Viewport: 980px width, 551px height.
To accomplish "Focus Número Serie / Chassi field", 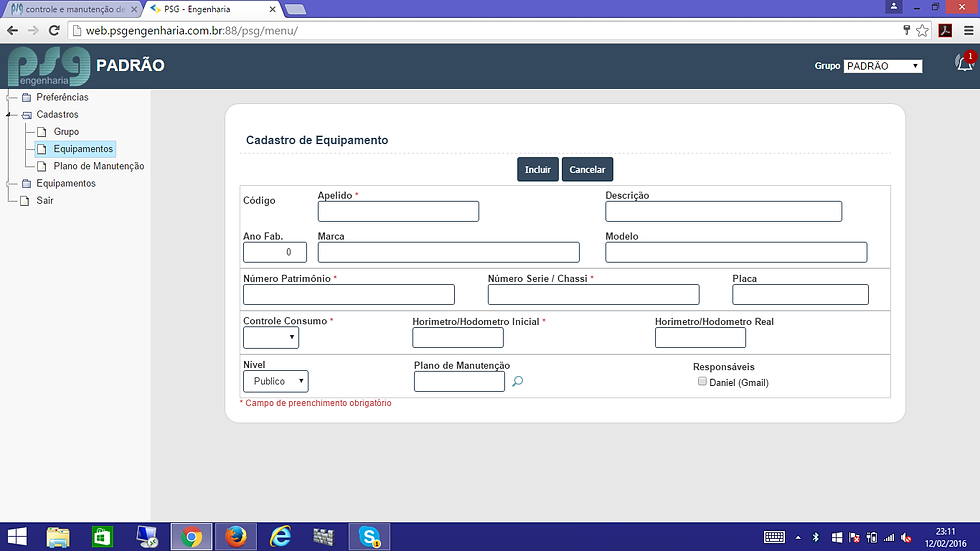I will (593, 294).
